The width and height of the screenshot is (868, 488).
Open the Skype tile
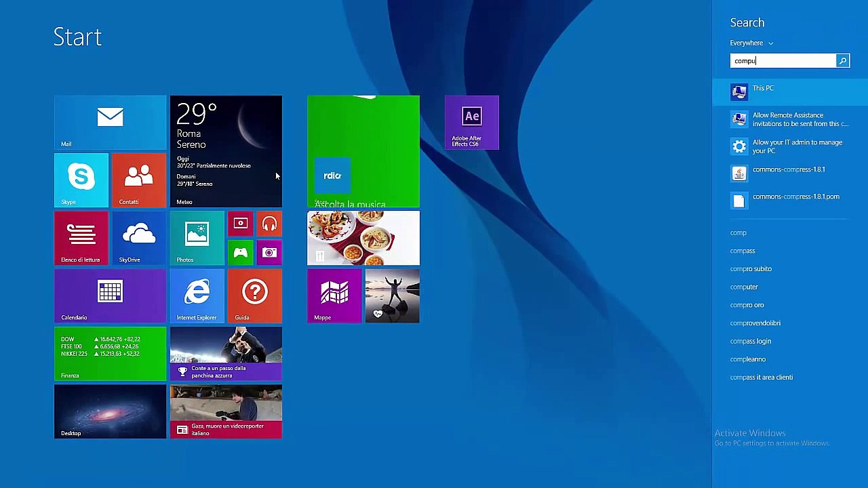tap(81, 180)
